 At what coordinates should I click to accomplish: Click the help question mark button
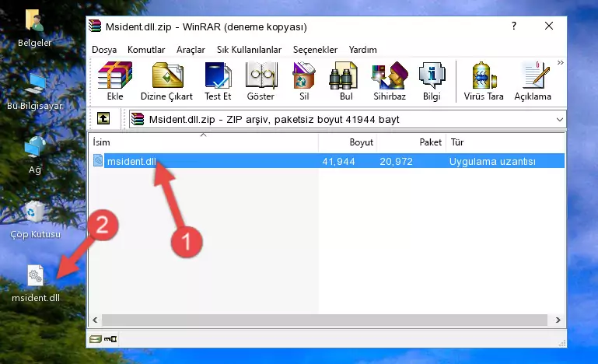(x=514, y=26)
